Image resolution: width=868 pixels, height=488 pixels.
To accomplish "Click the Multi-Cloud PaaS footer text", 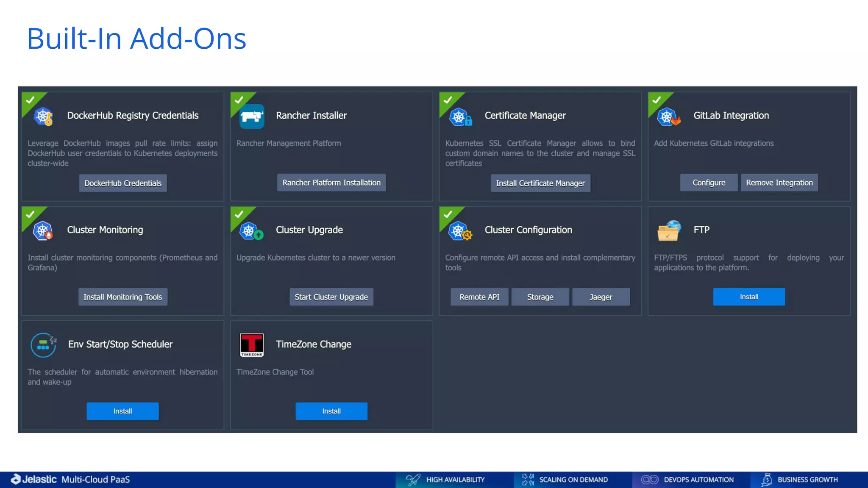I will [96, 480].
